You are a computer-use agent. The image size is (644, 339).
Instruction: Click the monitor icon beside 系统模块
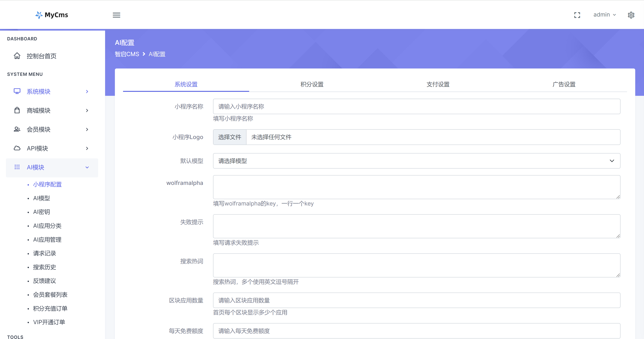click(x=17, y=91)
